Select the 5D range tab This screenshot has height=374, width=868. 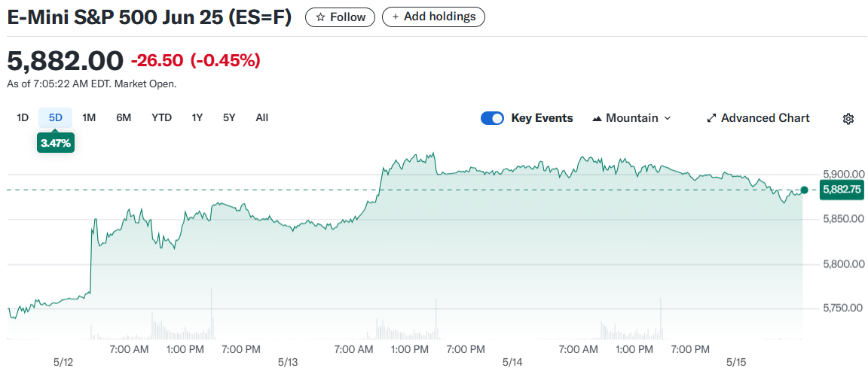point(55,117)
